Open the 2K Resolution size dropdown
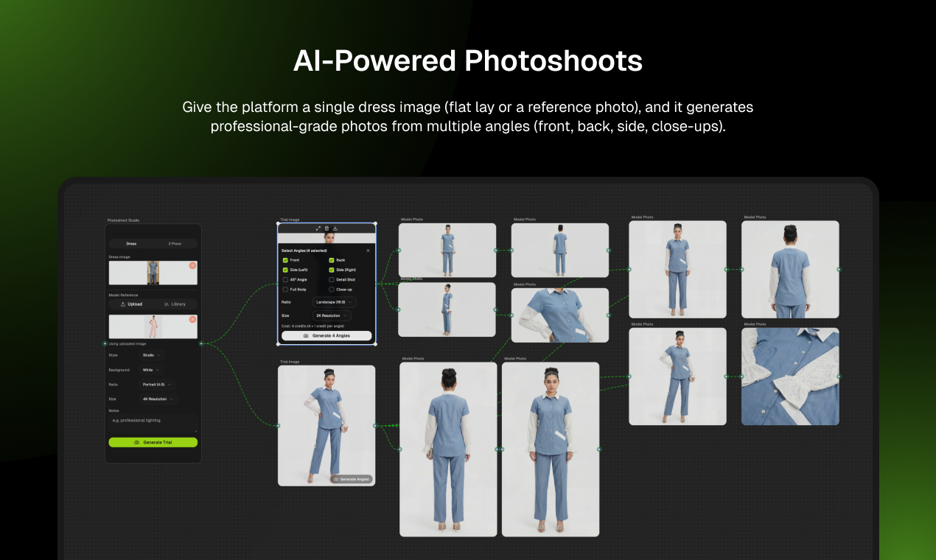This screenshot has height=560, width=936. [x=332, y=315]
